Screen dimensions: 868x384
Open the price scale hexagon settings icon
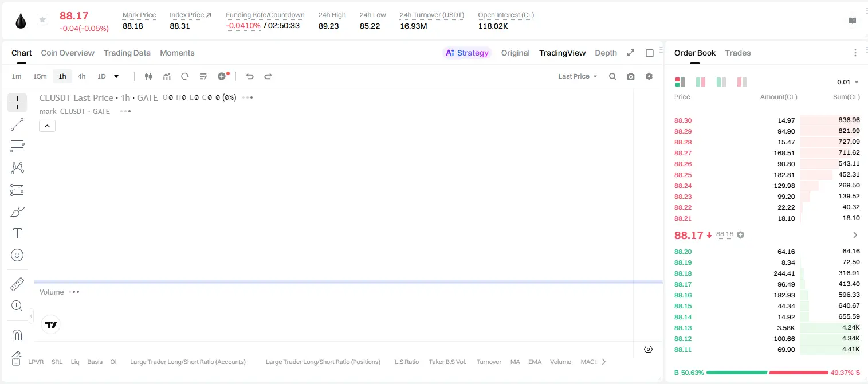(649, 349)
